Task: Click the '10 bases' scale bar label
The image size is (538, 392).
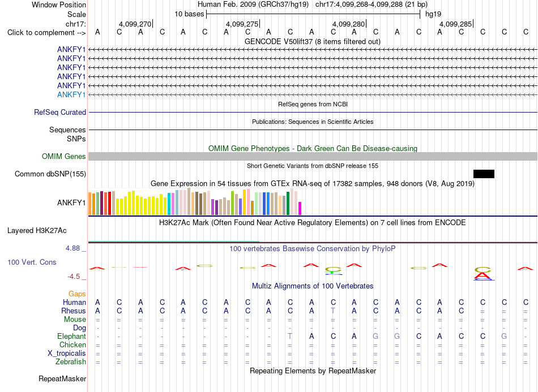Action: (189, 14)
